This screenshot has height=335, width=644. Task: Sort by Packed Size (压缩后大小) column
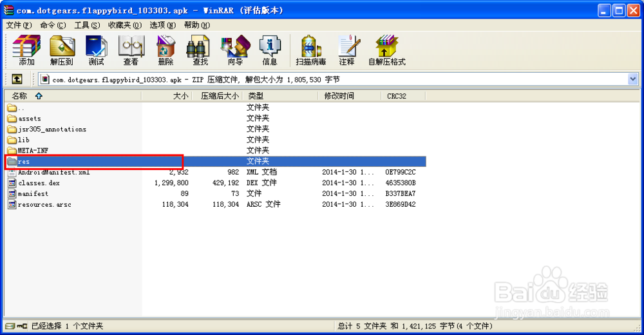217,96
